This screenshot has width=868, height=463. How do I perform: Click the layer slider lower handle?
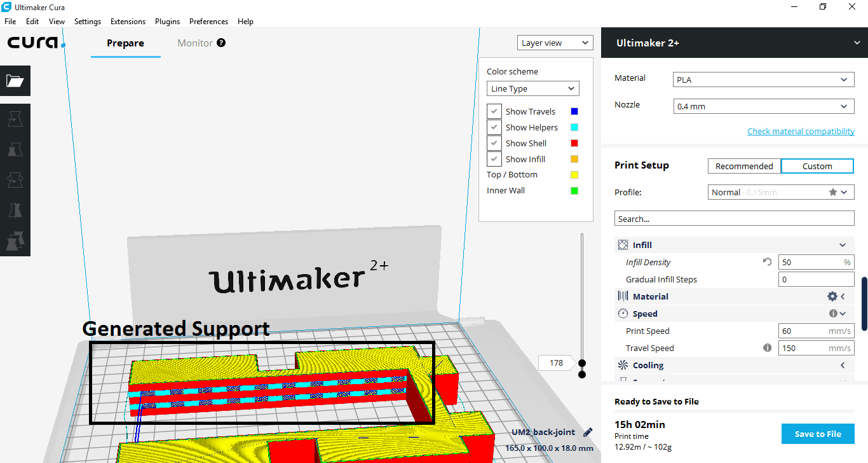coord(582,374)
